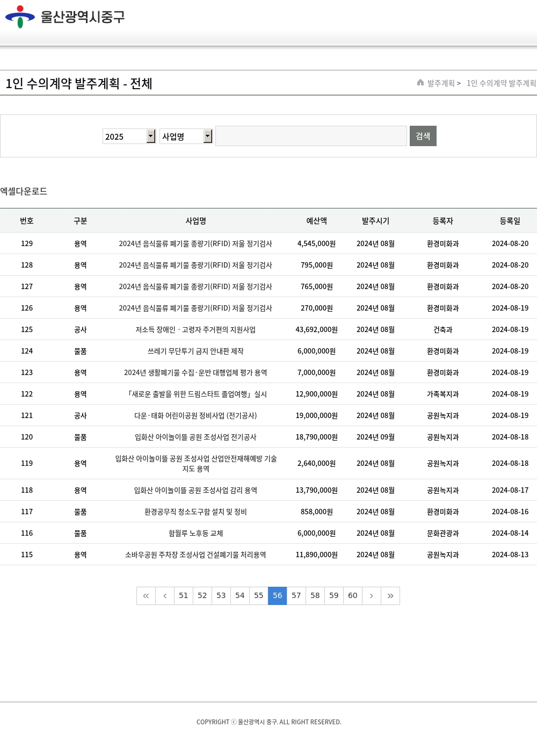Click 등록일 column header
This screenshot has width=537, height=756.
click(x=510, y=221)
